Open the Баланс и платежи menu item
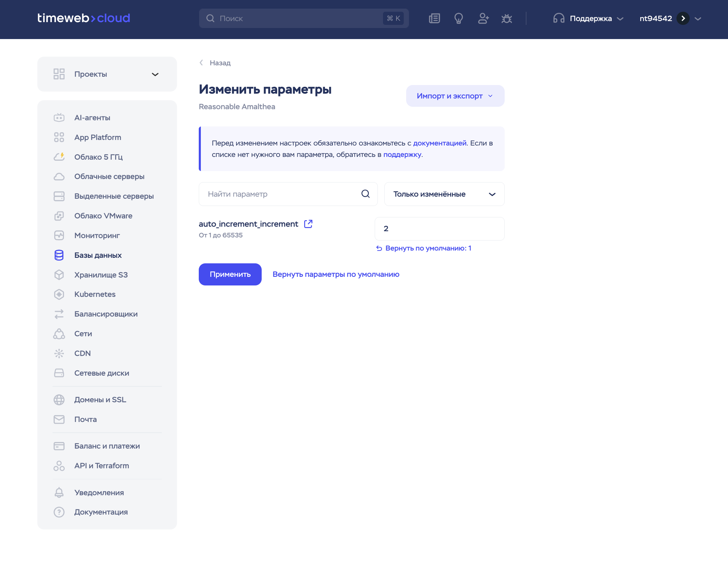 pyautogui.click(x=107, y=446)
